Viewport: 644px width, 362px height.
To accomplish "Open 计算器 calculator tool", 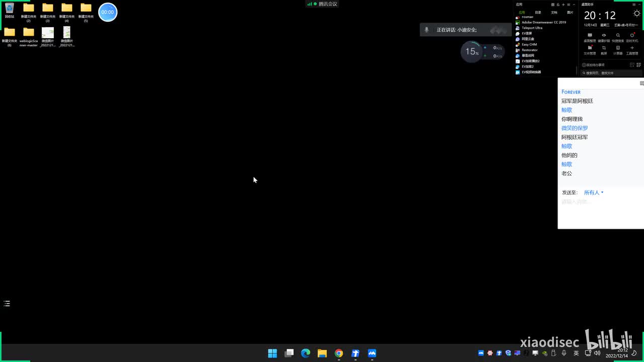I will [618, 50].
